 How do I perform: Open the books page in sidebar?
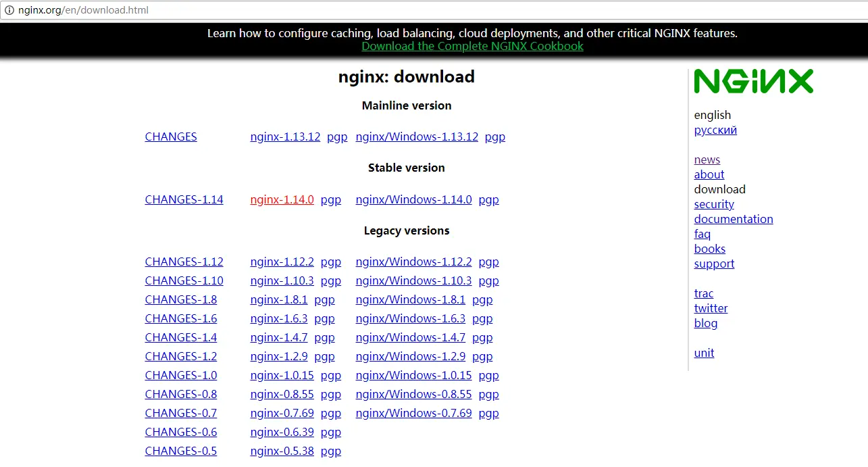(709, 249)
